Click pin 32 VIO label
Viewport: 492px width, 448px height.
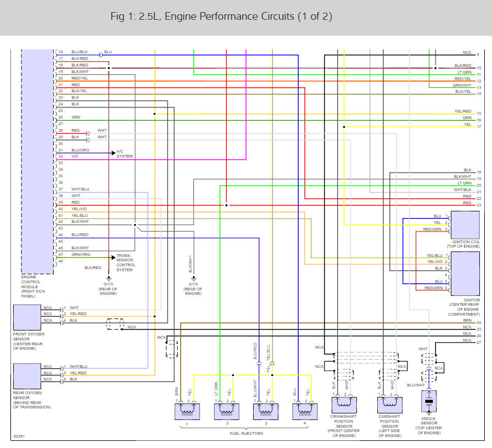coord(75,156)
